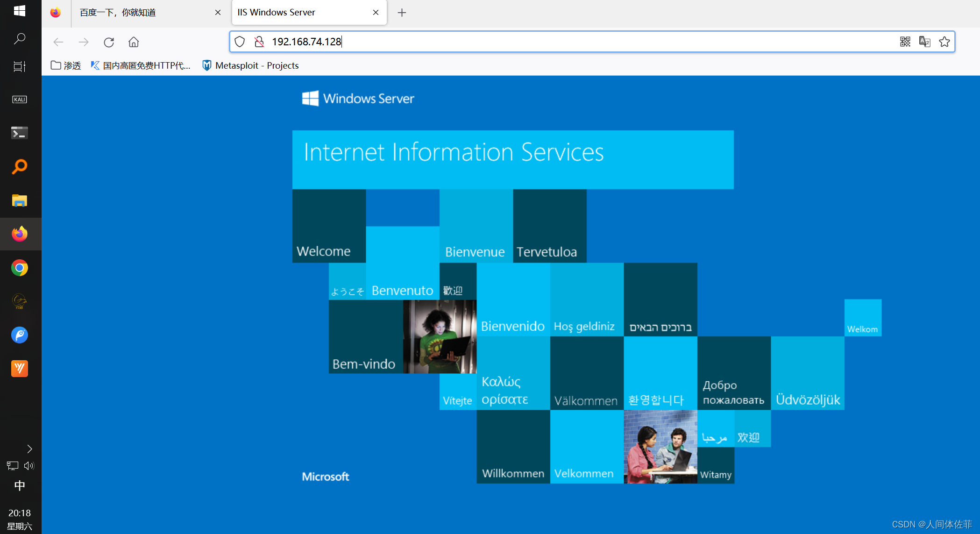Click the browser reload button
This screenshot has height=534, width=980.
coord(109,42)
